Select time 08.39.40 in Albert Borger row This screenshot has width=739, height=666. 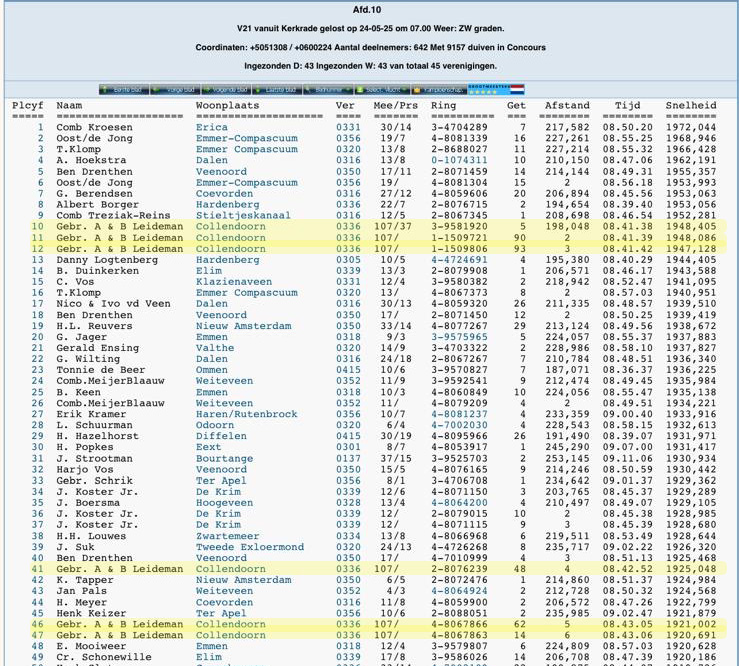[x=627, y=205]
